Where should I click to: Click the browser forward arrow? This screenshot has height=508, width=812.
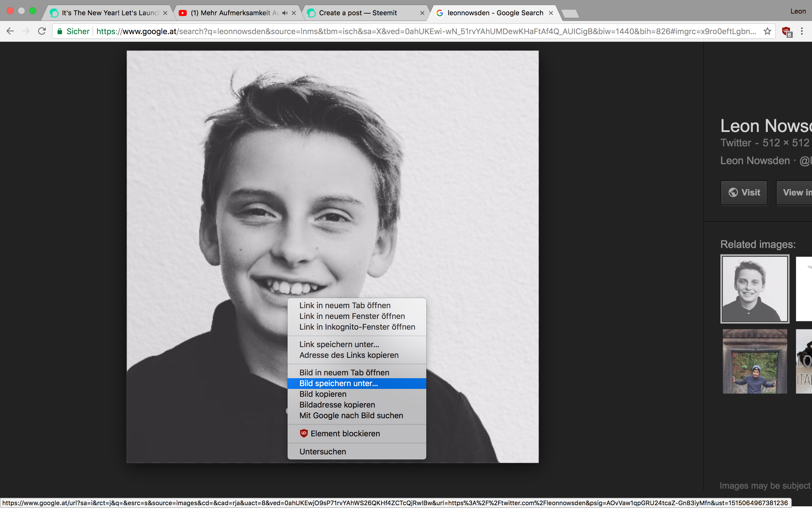pyautogui.click(x=26, y=31)
